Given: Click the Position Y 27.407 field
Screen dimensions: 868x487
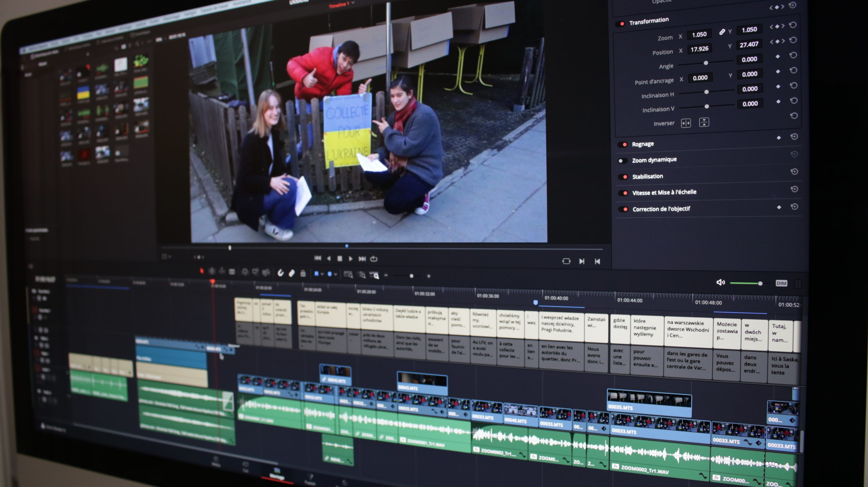Looking at the screenshot, I should click(749, 44).
